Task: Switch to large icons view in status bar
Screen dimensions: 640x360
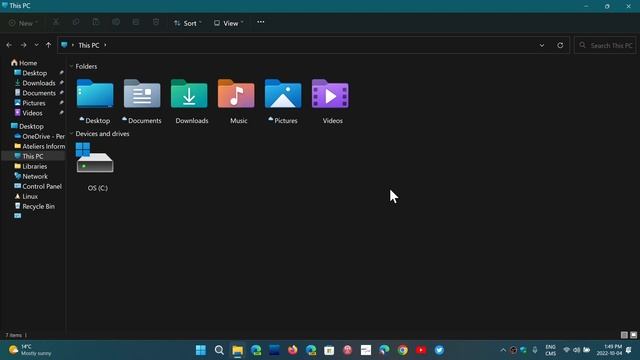Action: point(633,335)
